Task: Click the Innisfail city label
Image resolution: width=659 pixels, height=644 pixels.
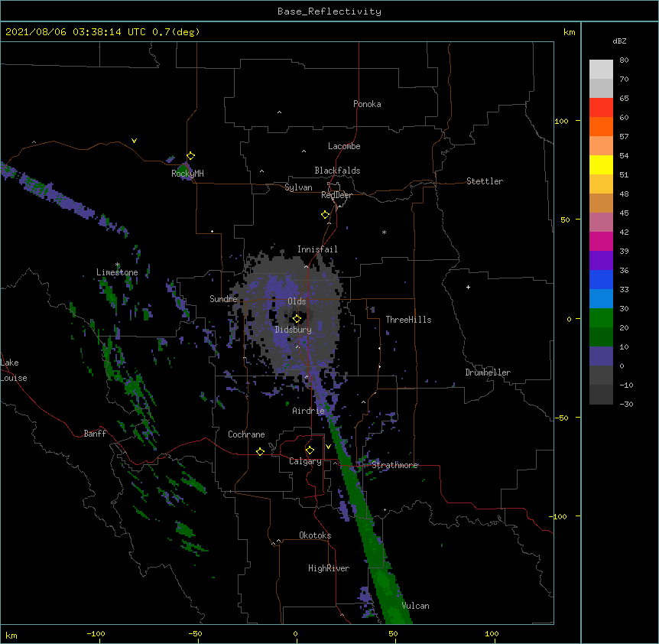Action: click(x=317, y=249)
